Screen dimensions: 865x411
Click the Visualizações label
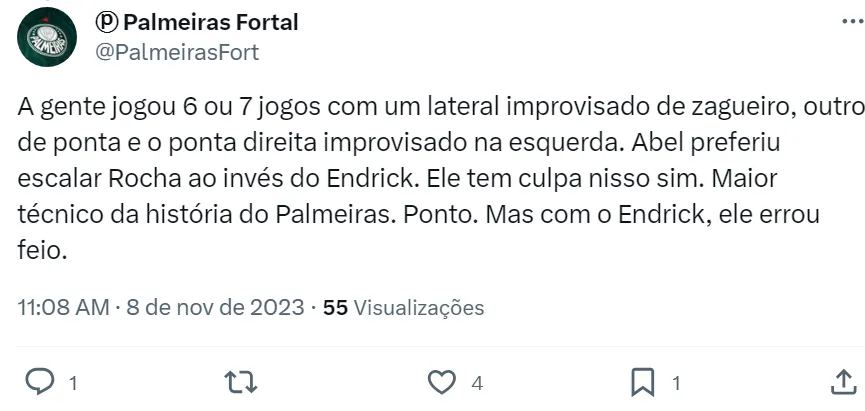click(419, 308)
